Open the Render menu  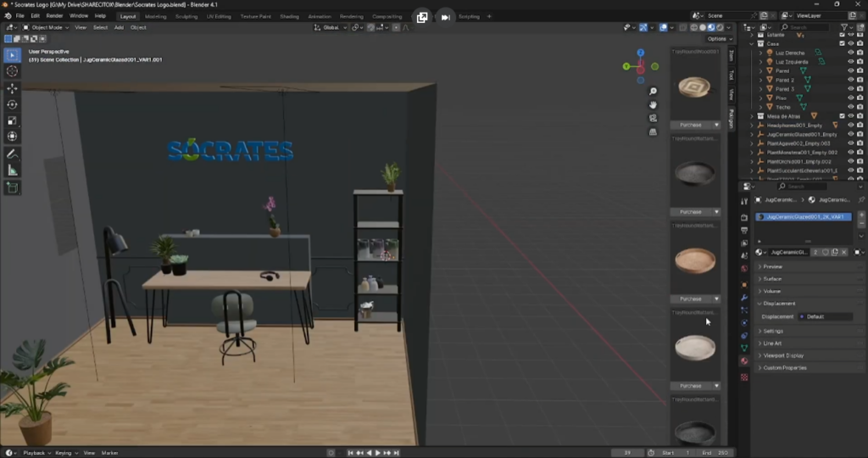tap(54, 16)
